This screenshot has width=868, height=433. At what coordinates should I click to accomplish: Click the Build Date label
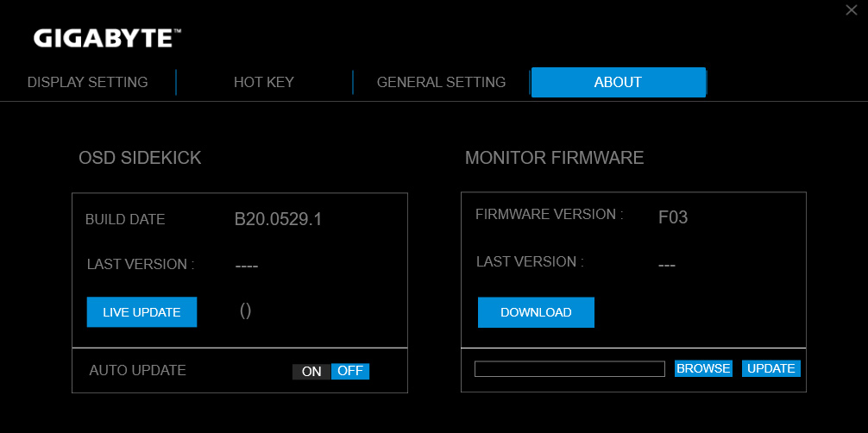click(125, 219)
